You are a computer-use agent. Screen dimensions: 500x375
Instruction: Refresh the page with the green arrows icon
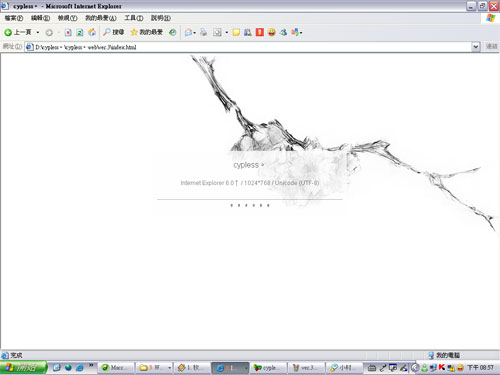[x=80, y=32]
